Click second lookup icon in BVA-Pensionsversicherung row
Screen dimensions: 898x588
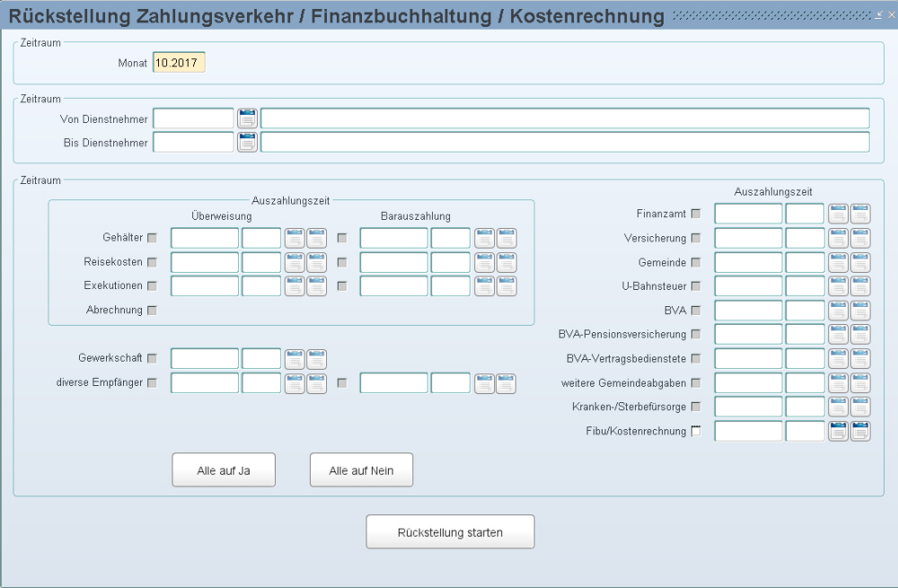[x=860, y=335]
